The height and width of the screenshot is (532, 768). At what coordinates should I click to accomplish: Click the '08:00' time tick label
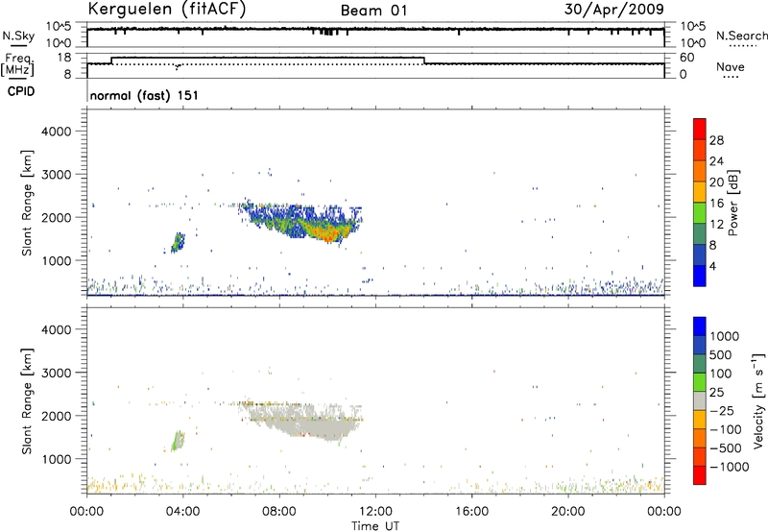[x=279, y=512]
